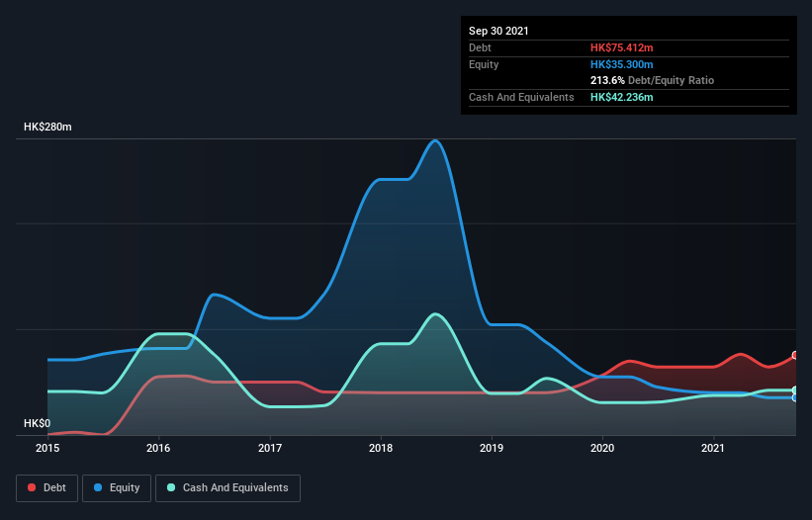
Task: Click the HK$0 y-axis label
Action: (x=38, y=424)
